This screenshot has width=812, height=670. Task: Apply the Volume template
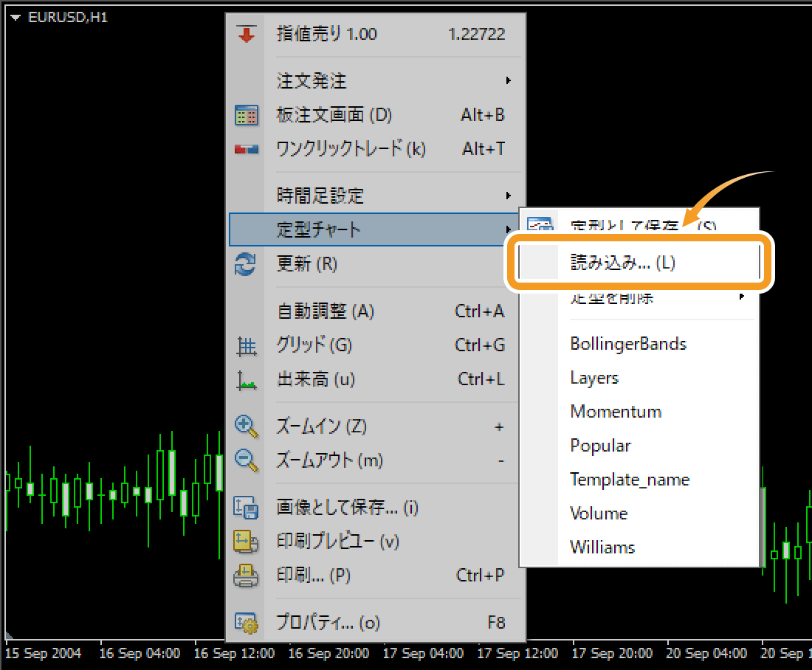pos(639,514)
